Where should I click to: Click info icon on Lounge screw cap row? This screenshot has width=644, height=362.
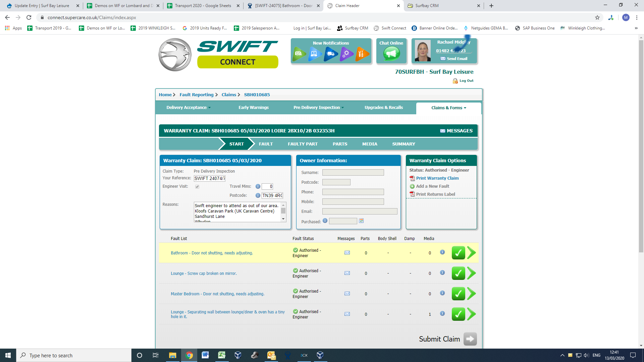coord(442,273)
